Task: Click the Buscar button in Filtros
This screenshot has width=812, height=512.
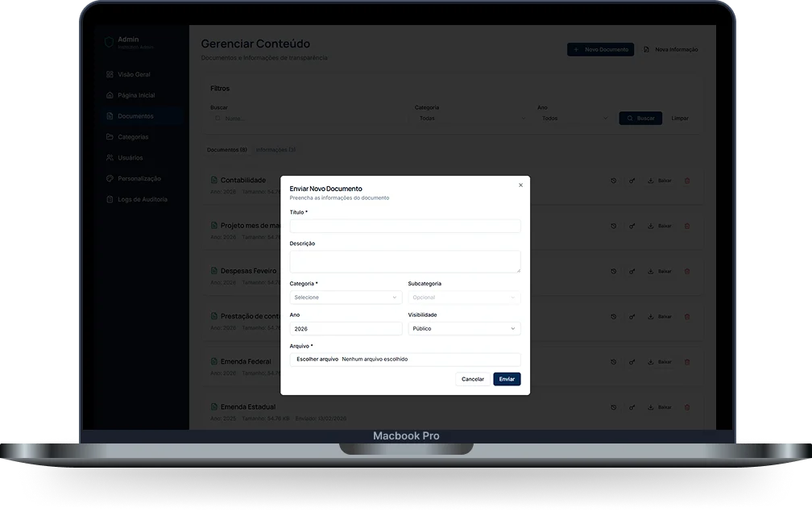Action: 640,119
